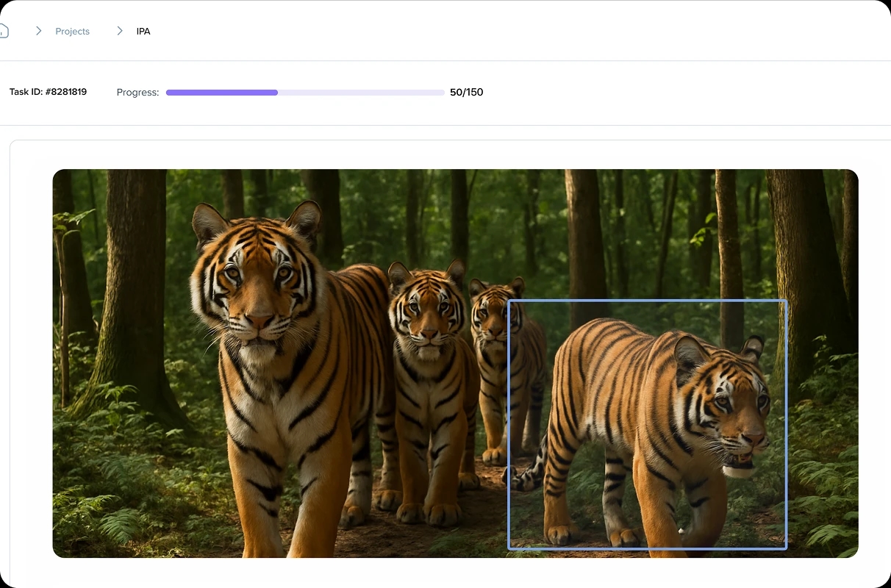891x588 pixels.
Task: Click the Task ID #8281819 label
Action: 48,92
